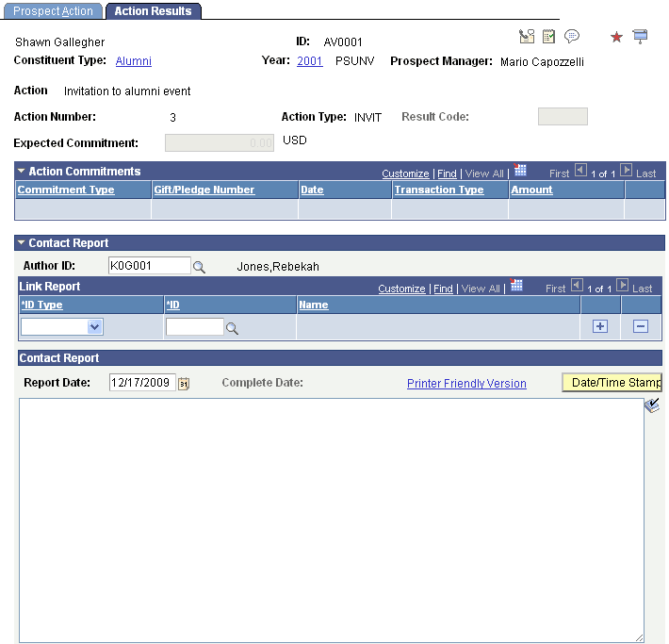Click the 'AV0001' ID value
This screenshot has height=644, width=669.
click(343, 41)
